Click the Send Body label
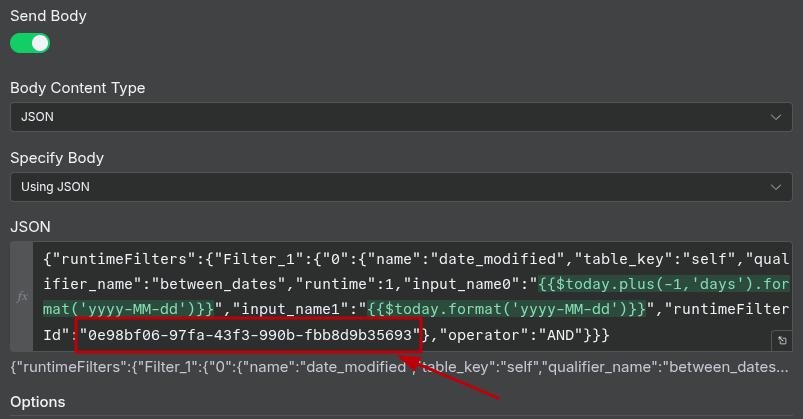 click(x=48, y=16)
